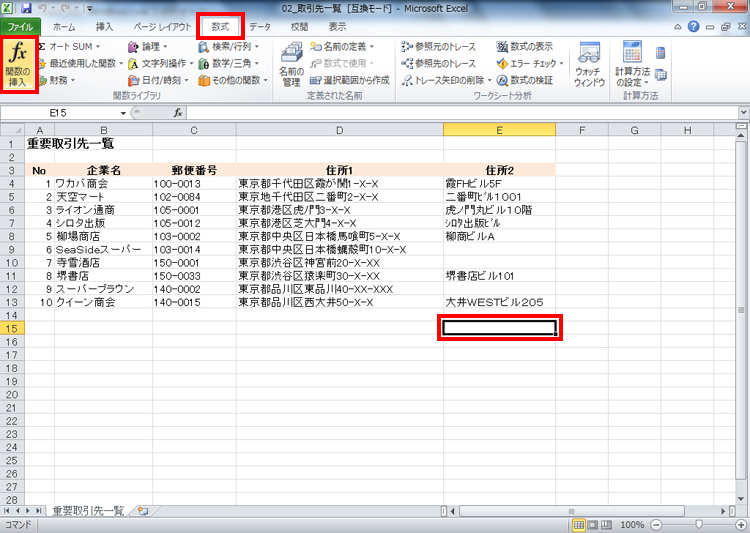Click 選択範囲から作成 command
This screenshot has width=750, height=533.
(x=350, y=80)
